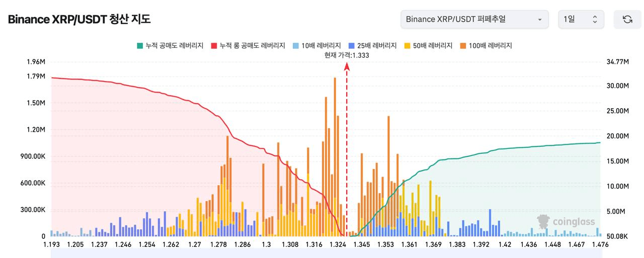Image resolution: width=644 pixels, height=258 pixels.
Task: Click the yellow 50배 레버리지 swatch
Action: [x=407, y=46]
